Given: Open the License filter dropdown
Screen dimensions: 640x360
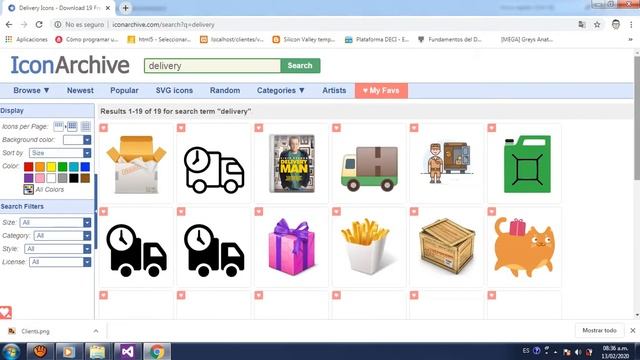Looking at the screenshot, I should coord(60,262).
